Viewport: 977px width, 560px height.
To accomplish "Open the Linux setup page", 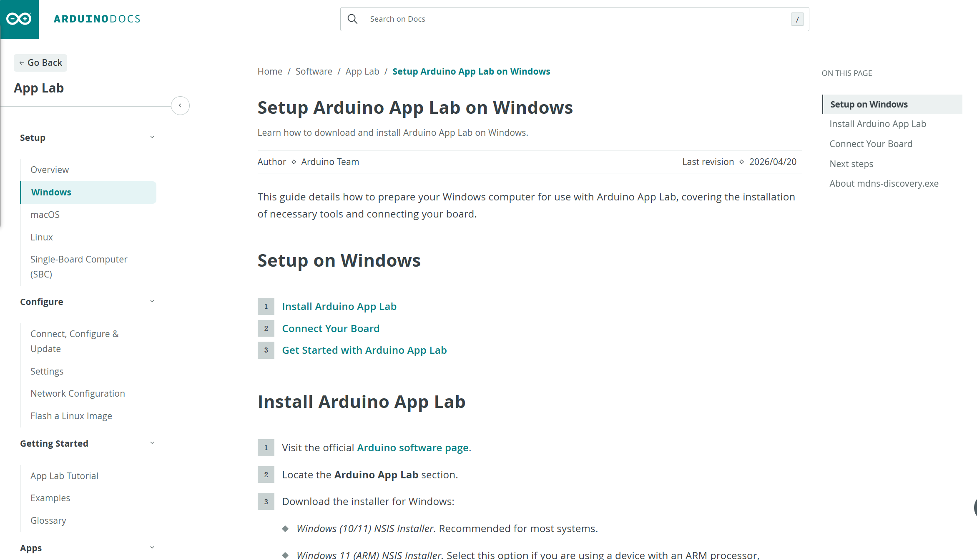I will [x=42, y=237].
